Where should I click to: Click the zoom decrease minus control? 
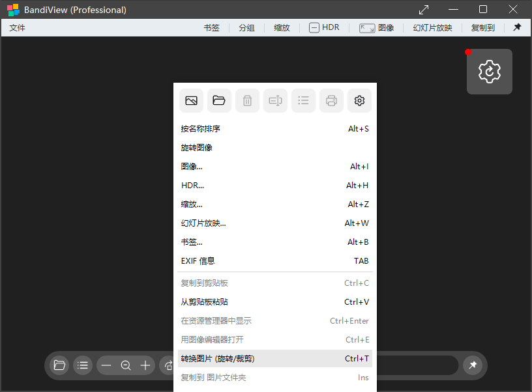tap(106, 365)
